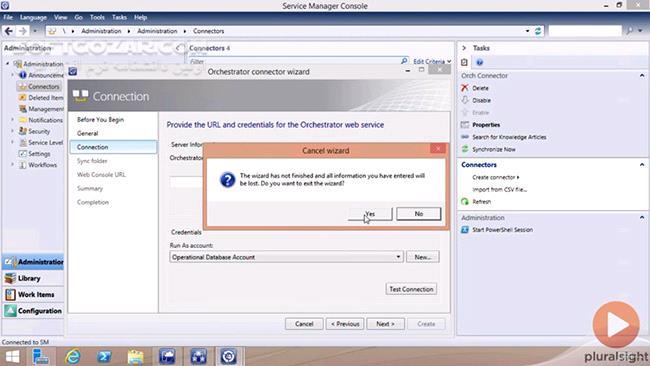Image resolution: width=650 pixels, height=366 pixels.
Task: Select Connectors in the navigation tree
Action: [44, 87]
